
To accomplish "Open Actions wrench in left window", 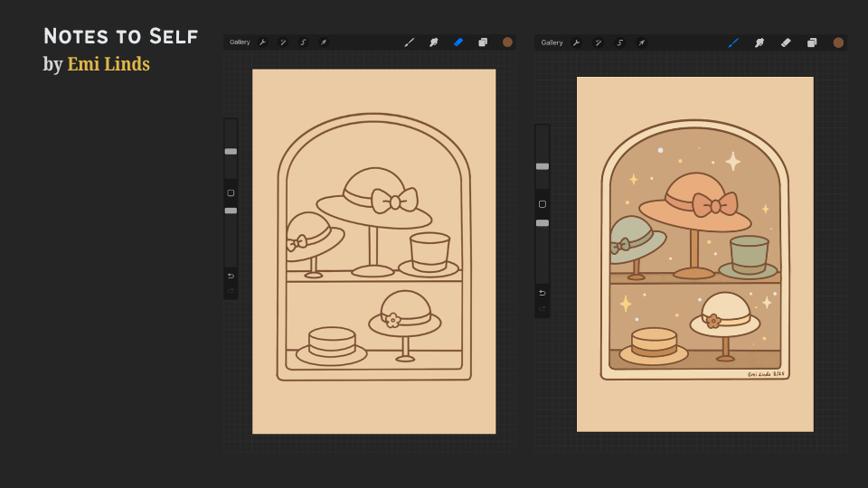I will [263, 42].
